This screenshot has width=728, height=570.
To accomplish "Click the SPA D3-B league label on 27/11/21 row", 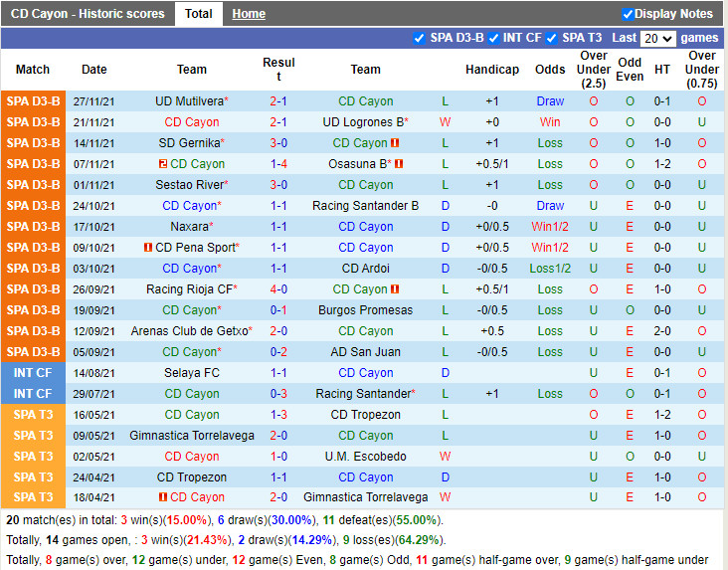I will point(33,101).
